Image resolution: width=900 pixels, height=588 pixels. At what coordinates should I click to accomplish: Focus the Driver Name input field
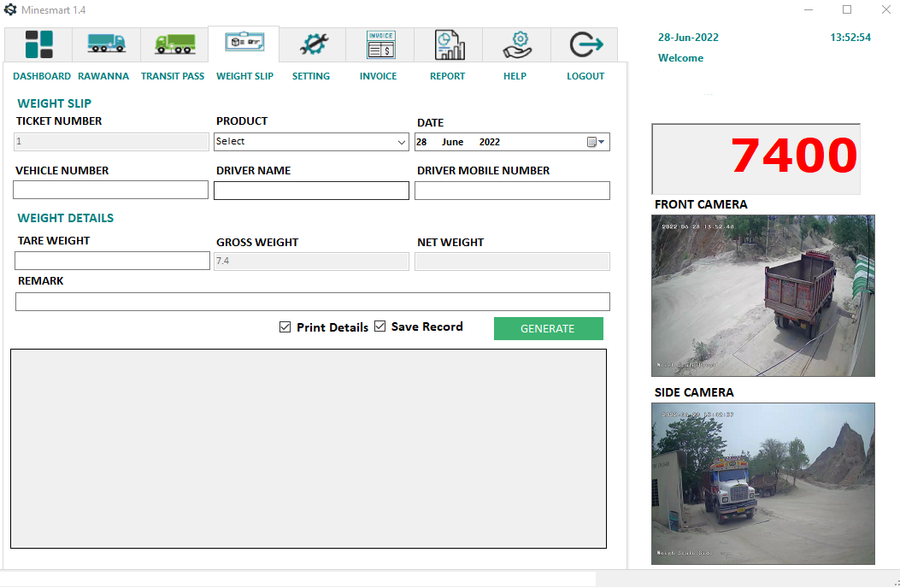coord(311,191)
